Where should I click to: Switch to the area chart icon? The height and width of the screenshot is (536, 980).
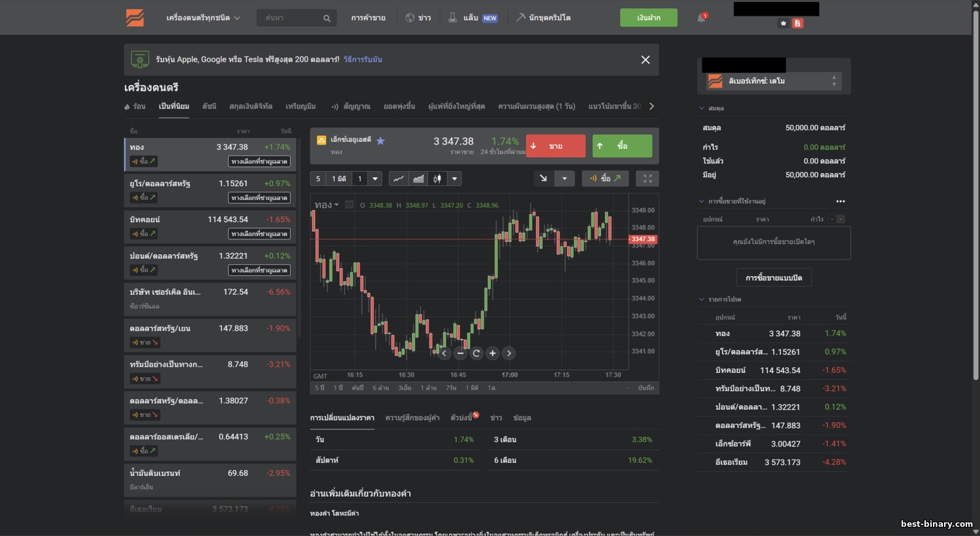pos(418,178)
